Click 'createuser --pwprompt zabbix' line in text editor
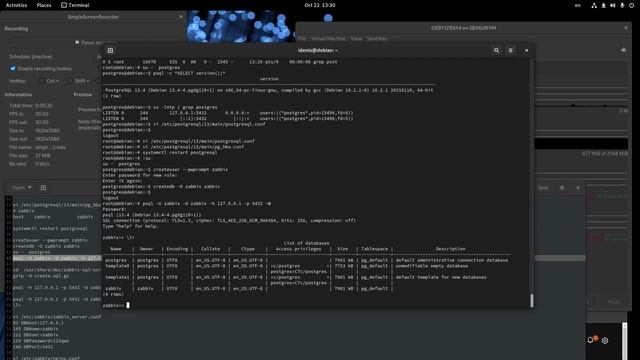The image size is (640, 360). [x=50, y=240]
